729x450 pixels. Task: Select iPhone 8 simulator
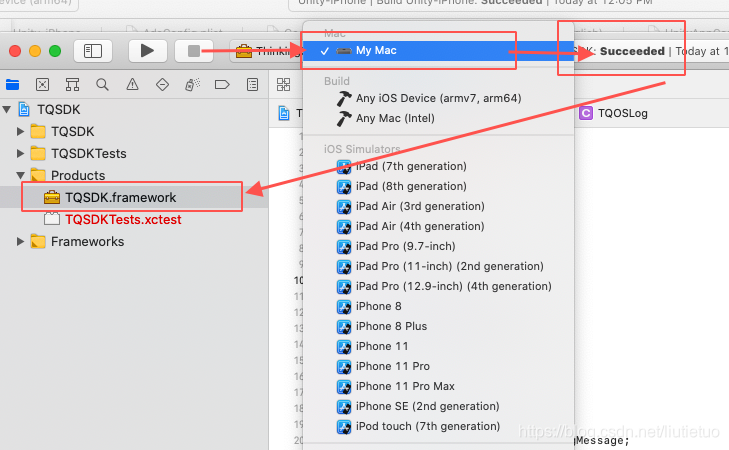click(x=438, y=306)
